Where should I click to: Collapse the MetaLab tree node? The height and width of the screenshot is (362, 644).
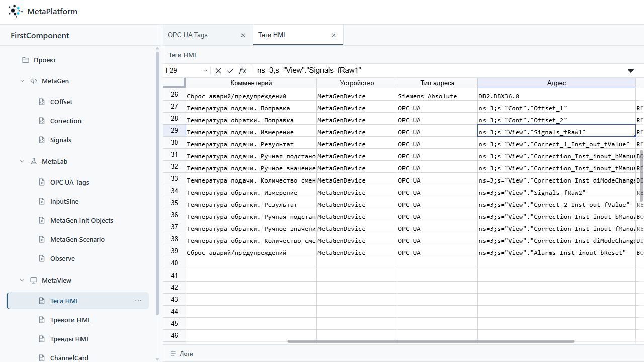point(22,161)
